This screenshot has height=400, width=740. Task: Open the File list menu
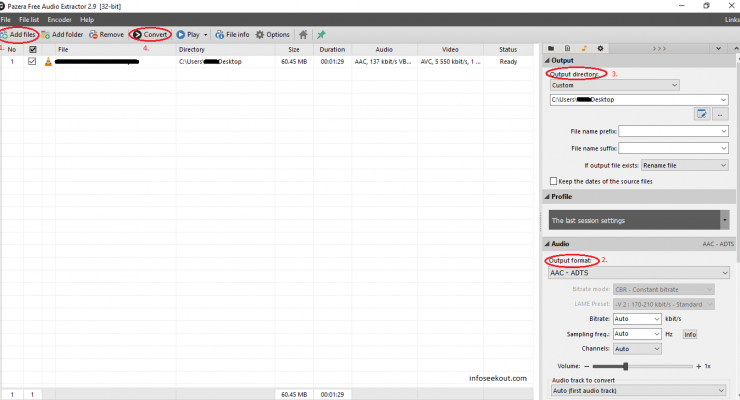point(29,20)
